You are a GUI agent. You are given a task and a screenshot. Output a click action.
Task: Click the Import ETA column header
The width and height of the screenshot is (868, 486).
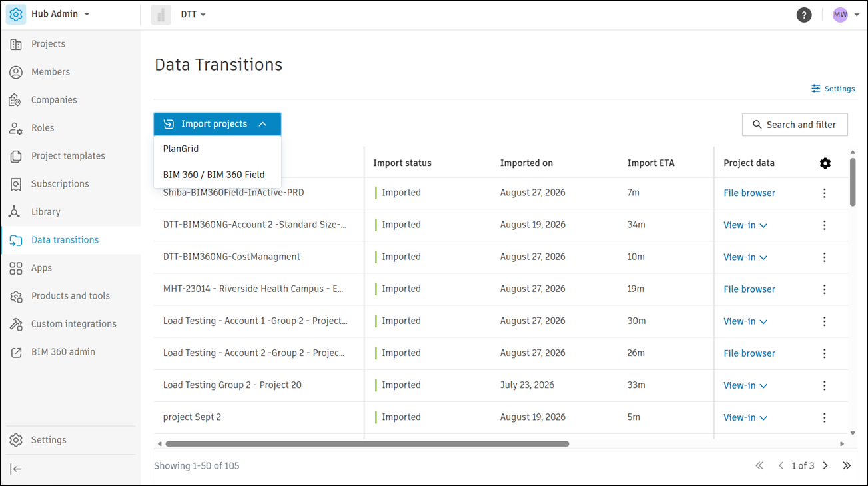click(651, 163)
